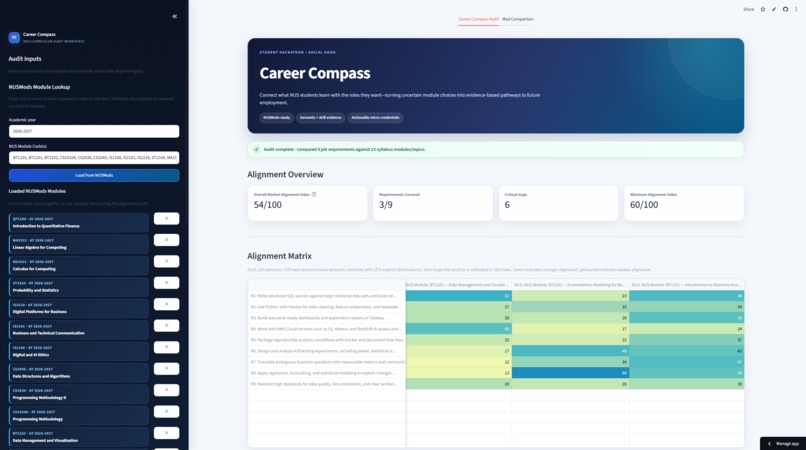Click the Semantic + skill evidence tag
The width and height of the screenshot is (806, 450).
[320, 118]
